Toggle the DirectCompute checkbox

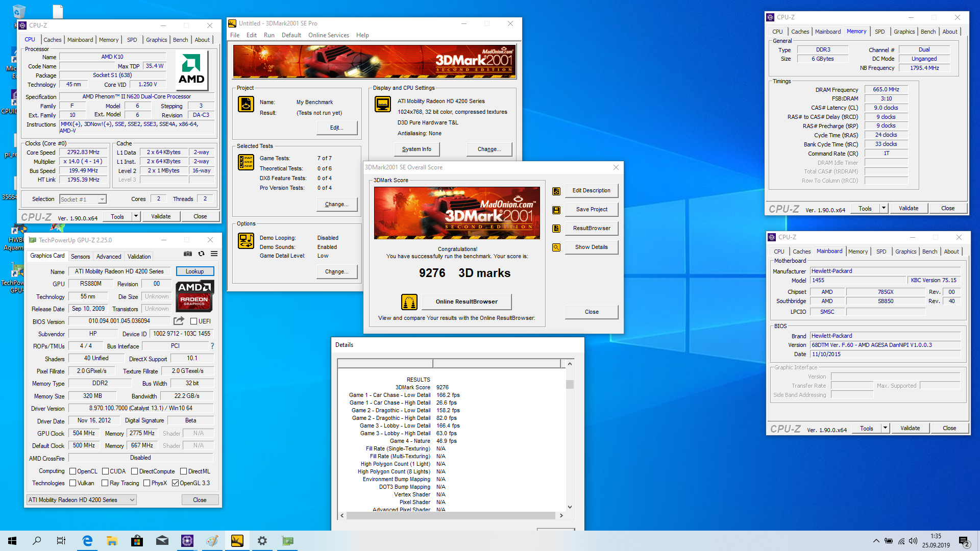[134, 471]
